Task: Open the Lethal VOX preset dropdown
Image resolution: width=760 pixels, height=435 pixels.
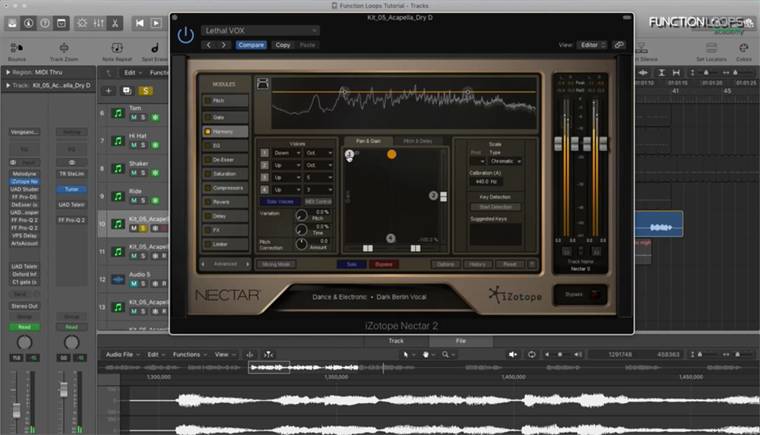Action: 260,31
